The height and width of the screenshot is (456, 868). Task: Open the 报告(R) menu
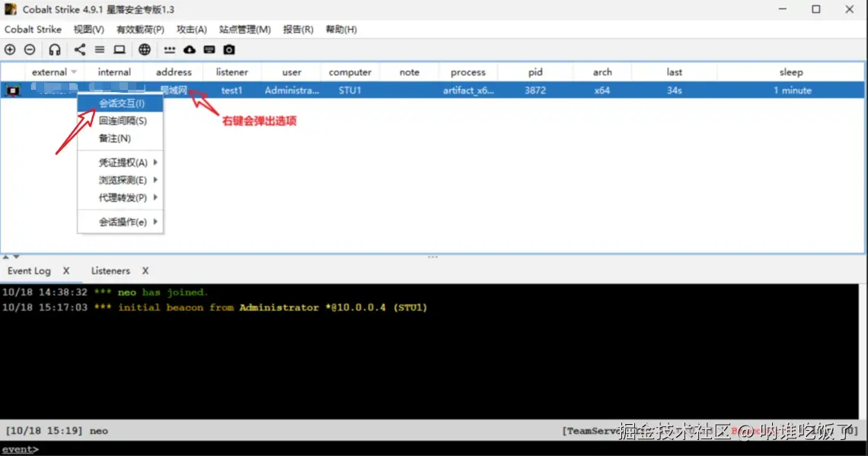(x=298, y=30)
